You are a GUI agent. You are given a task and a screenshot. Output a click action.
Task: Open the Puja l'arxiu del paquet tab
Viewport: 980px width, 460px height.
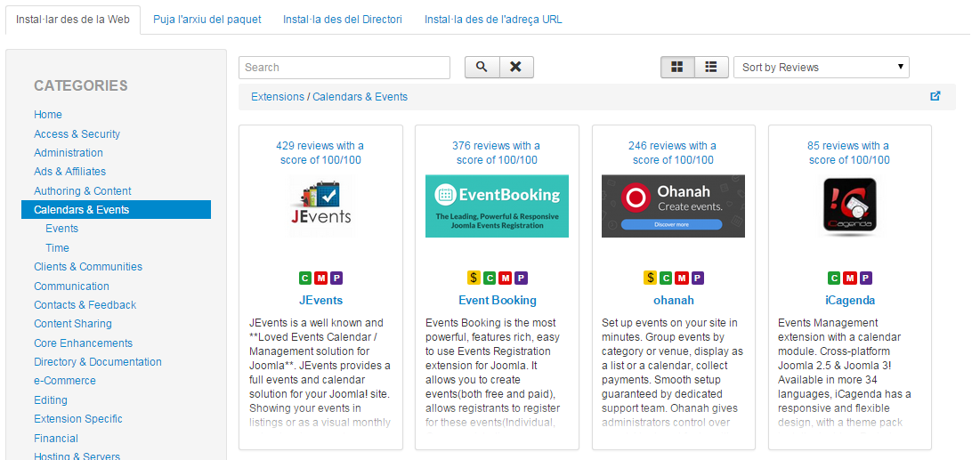pos(206,20)
